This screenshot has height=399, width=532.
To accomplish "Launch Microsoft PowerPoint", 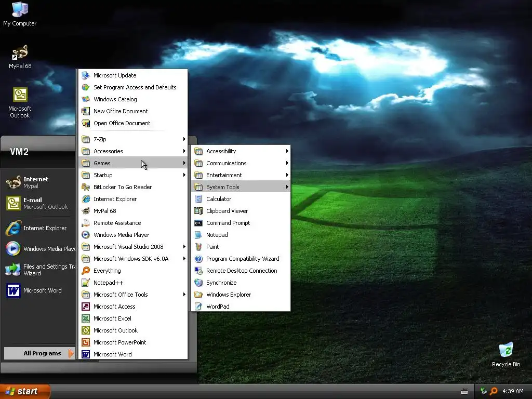I will click(x=133, y=342).
